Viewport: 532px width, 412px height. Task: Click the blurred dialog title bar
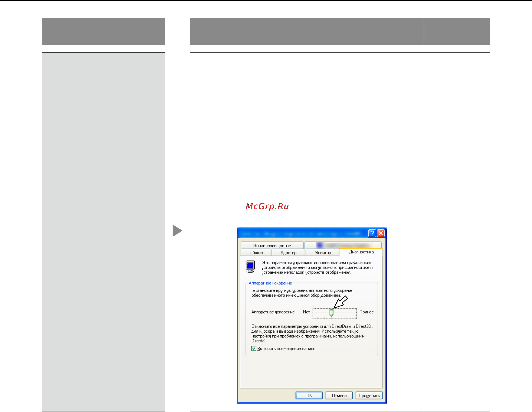[302, 233]
